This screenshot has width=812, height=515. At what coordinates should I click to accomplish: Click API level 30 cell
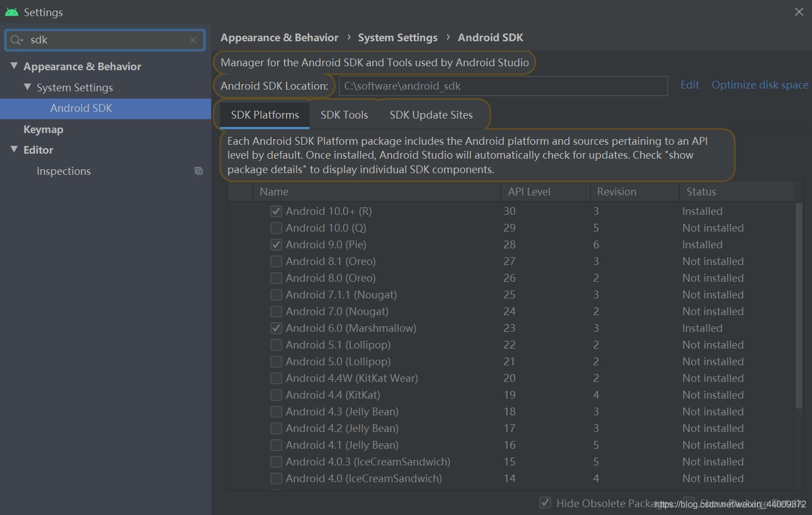click(510, 212)
